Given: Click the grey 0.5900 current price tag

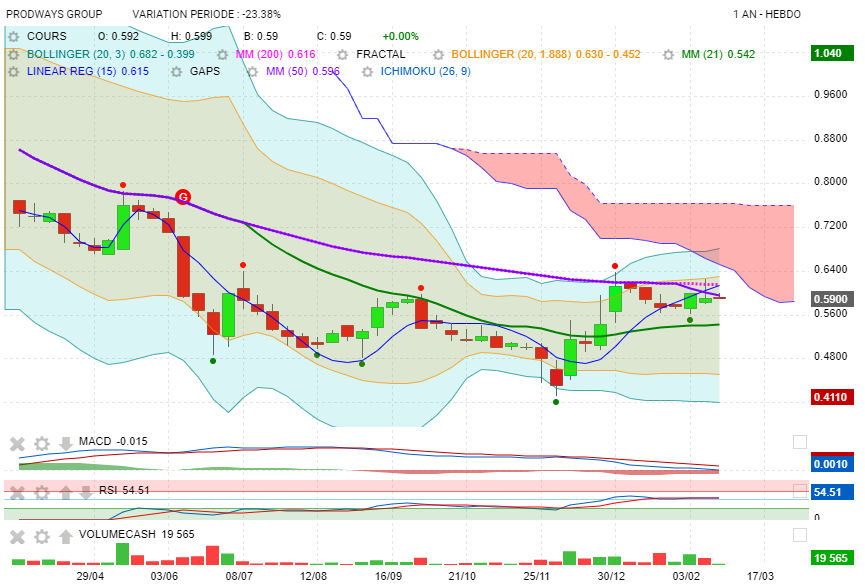Looking at the screenshot, I should [x=832, y=300].
